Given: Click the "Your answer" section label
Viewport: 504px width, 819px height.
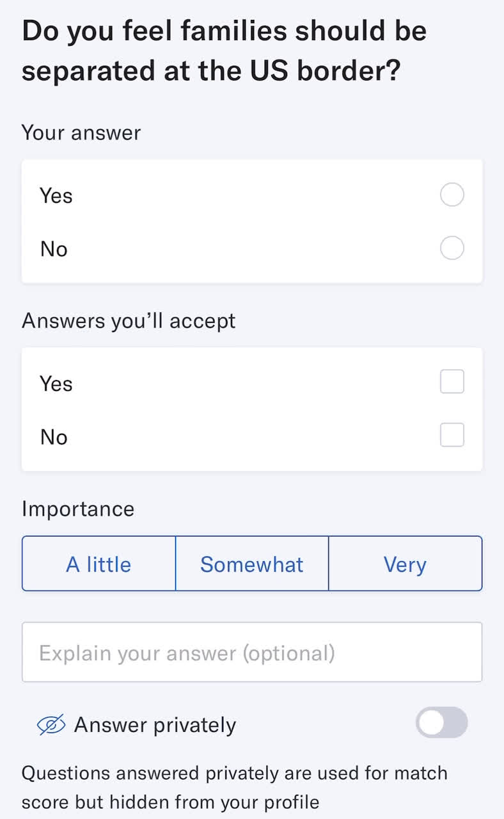Looking at the screenshot, I should click(x=81, y=132).
